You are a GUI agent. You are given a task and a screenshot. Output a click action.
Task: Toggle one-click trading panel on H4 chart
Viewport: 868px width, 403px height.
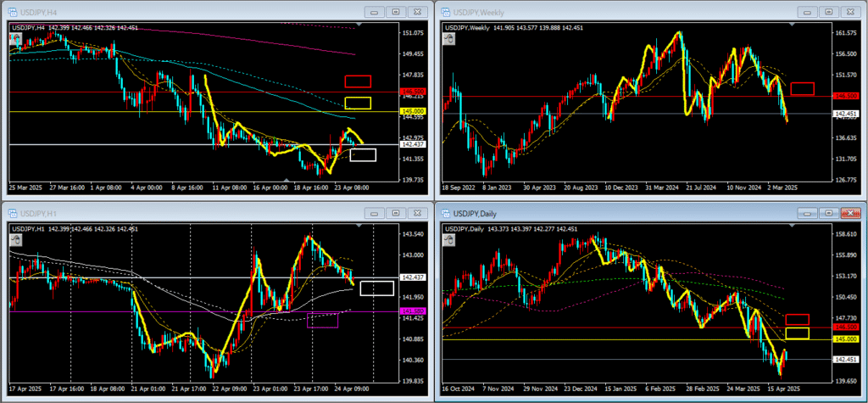click(15, 38)
